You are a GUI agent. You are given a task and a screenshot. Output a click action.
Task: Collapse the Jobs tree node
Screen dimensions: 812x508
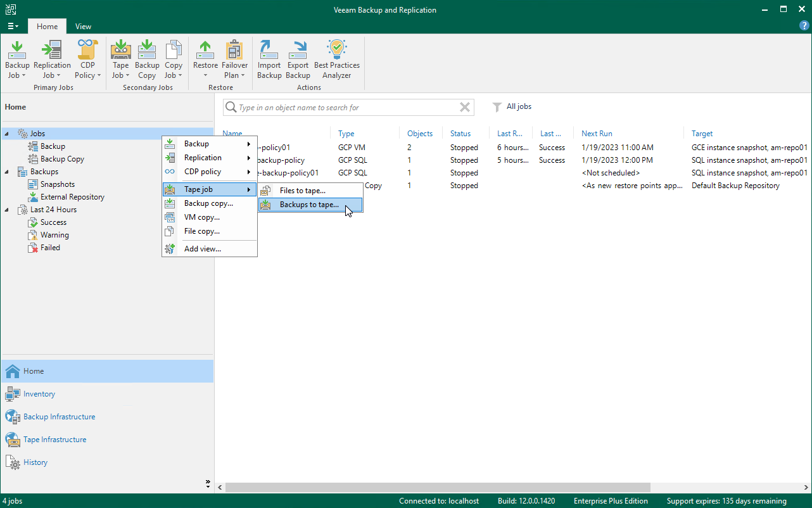click(7, 134)
